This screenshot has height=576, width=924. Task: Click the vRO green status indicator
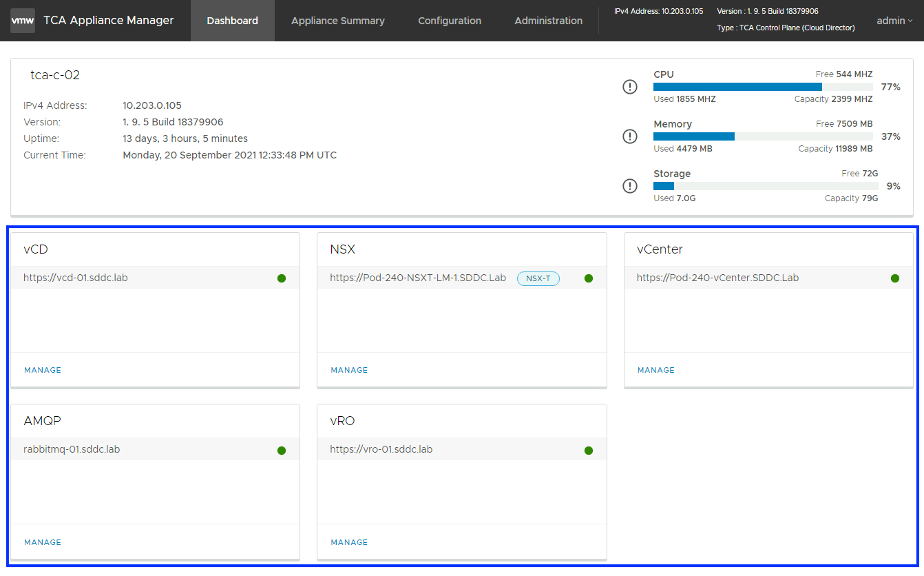pos(588,451)
